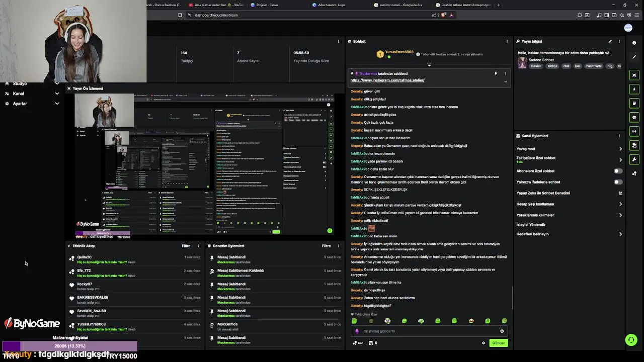The height and width of the screenshot is (362, 644).
Task: Click the browser address bar URL
Action: [x=216, y=15]
